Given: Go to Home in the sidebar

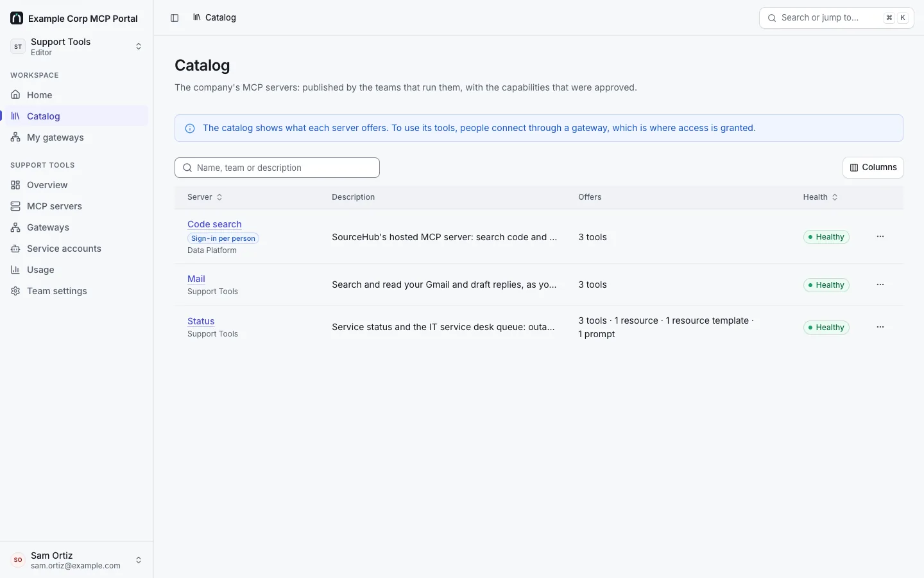Looking at the screenshot, I should coord(76,95).
